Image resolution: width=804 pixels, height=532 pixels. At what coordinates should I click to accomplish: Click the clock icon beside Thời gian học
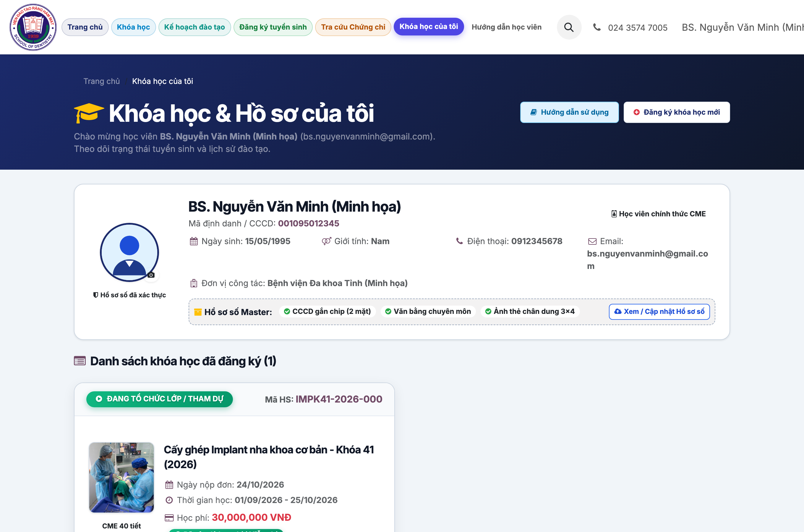169,500
